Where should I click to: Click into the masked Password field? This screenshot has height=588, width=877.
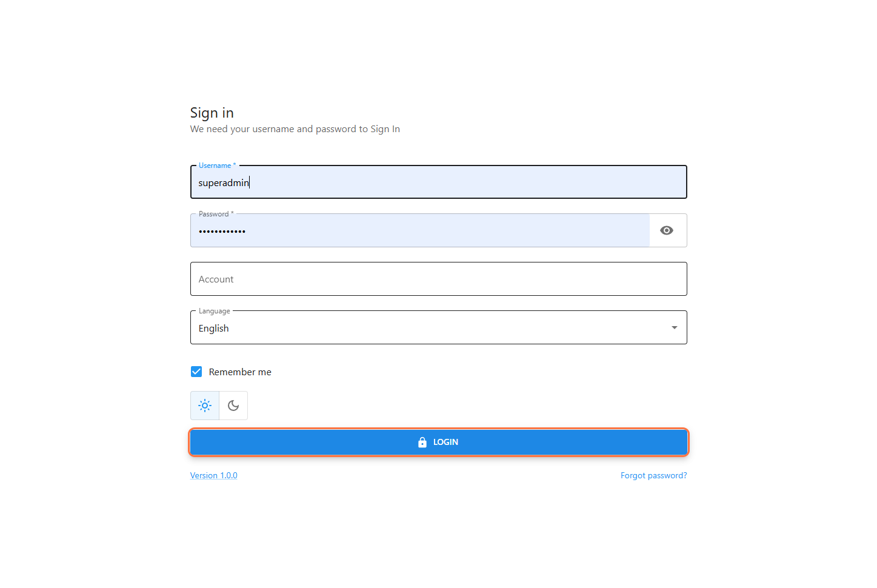pos(418,231)
